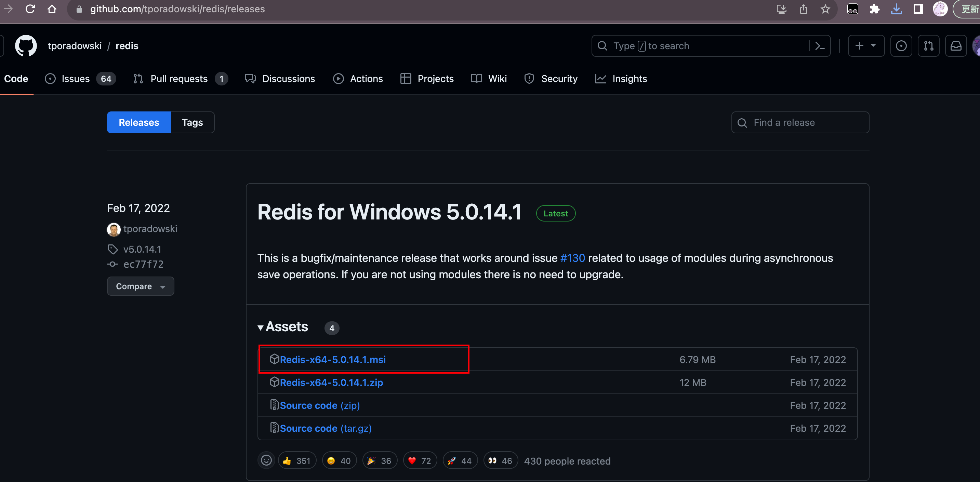Screen dimensions: 980x482
Task: Open the notifications inbox icon
Action: tap(956, 46)
